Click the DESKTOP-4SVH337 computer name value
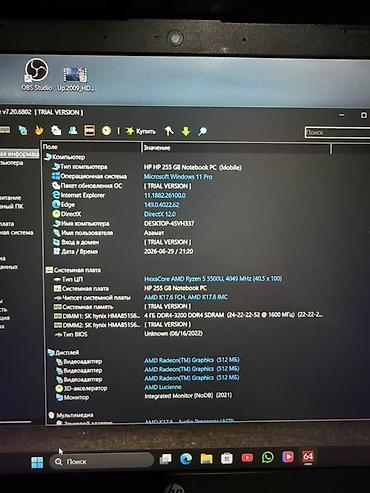Screen dimensions: 370x493 [x=169, y=223]
